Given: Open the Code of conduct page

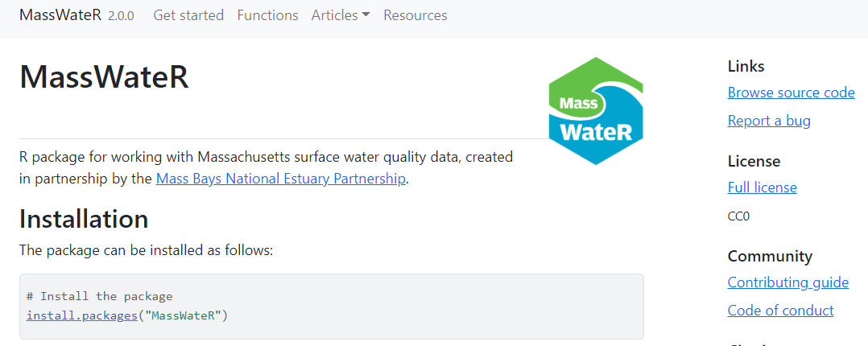Looking at the screenshot, I should pyautogui.click(x=780, y=311).
